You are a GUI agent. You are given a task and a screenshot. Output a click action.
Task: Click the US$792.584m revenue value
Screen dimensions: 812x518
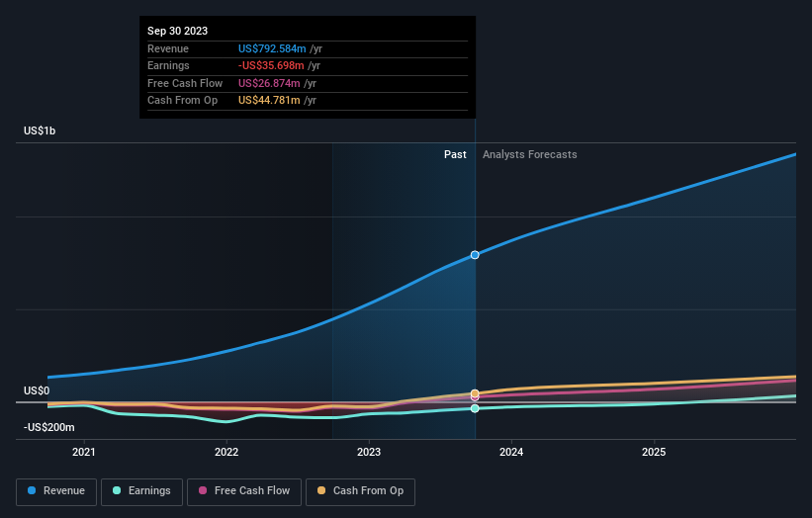pos(272,48)
